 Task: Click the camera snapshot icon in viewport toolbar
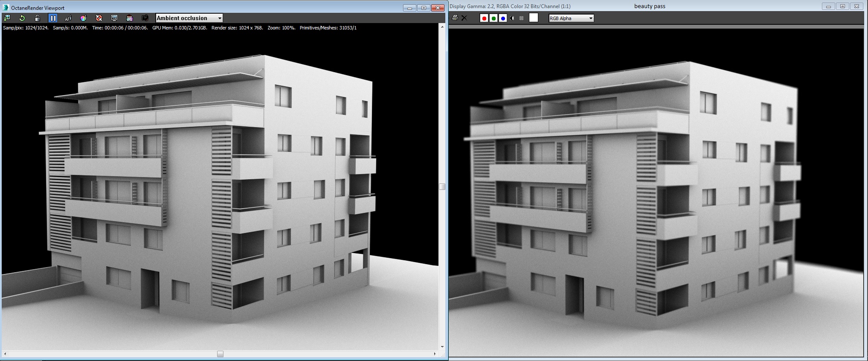click(x=145, y=18)
